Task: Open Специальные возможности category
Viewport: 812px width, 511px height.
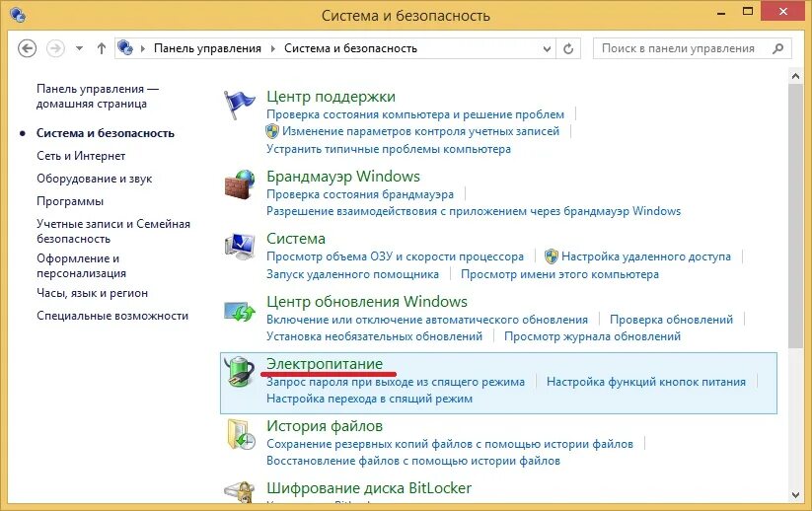Action: (112, 316)
